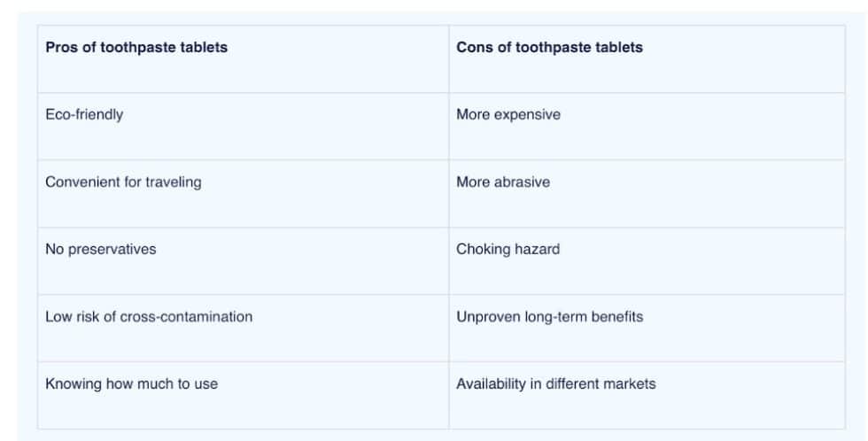Click the word 'markets' in the last row

click(630, 384)
